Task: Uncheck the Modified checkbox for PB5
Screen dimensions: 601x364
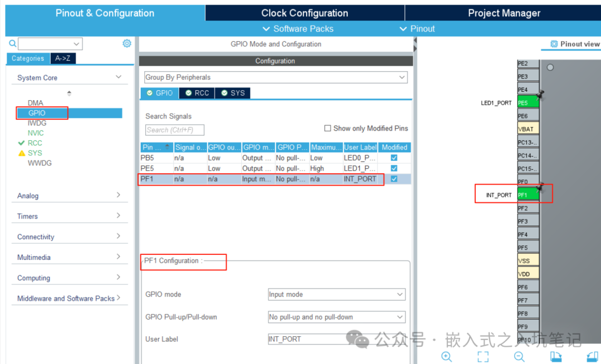Action: click(395, 158)
